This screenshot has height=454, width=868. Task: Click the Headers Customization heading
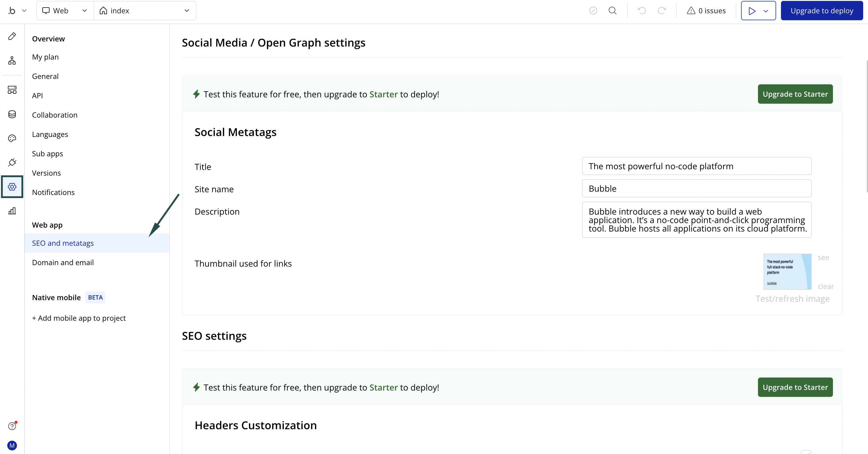tap(255, 425)
